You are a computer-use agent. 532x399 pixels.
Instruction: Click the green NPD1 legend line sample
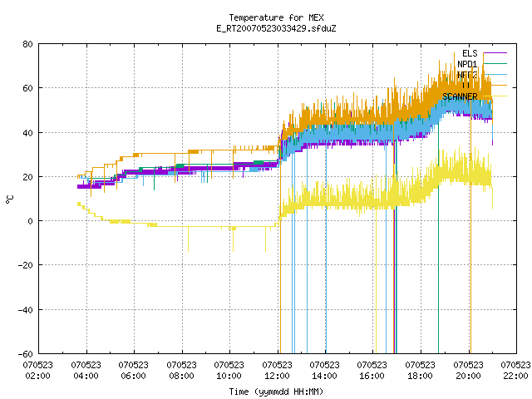[495, 63]
